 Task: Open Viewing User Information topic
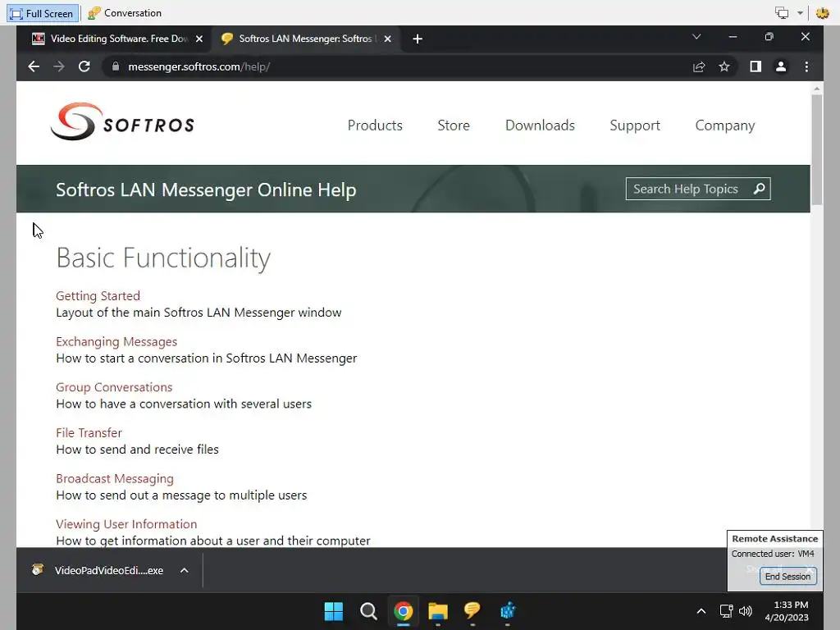point(126,524)
